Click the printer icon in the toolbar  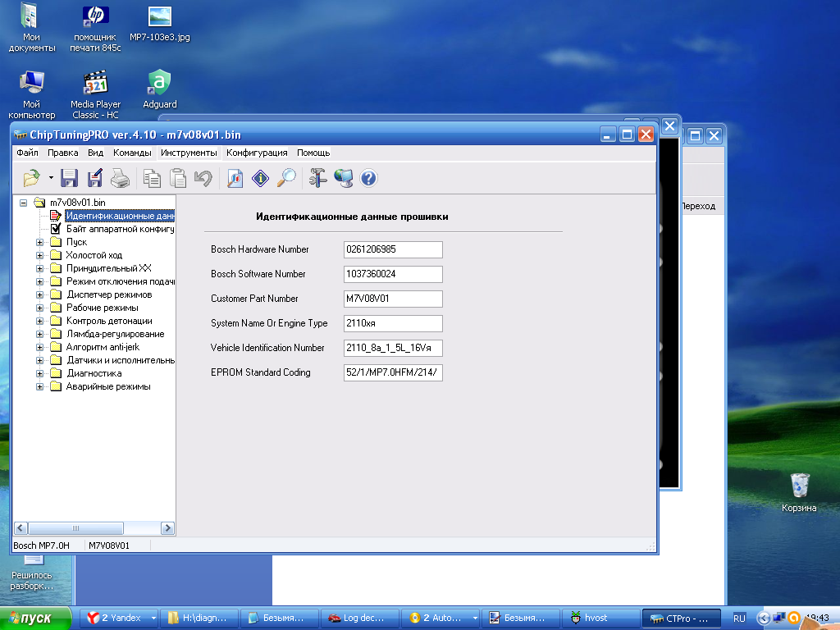tap(120, 177)
